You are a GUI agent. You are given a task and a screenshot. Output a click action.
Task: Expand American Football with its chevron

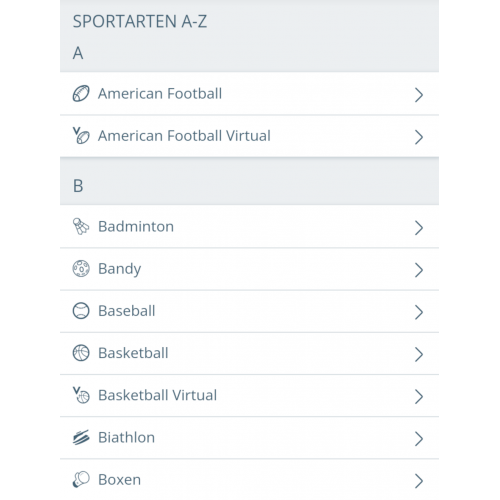tap(419, 95)
